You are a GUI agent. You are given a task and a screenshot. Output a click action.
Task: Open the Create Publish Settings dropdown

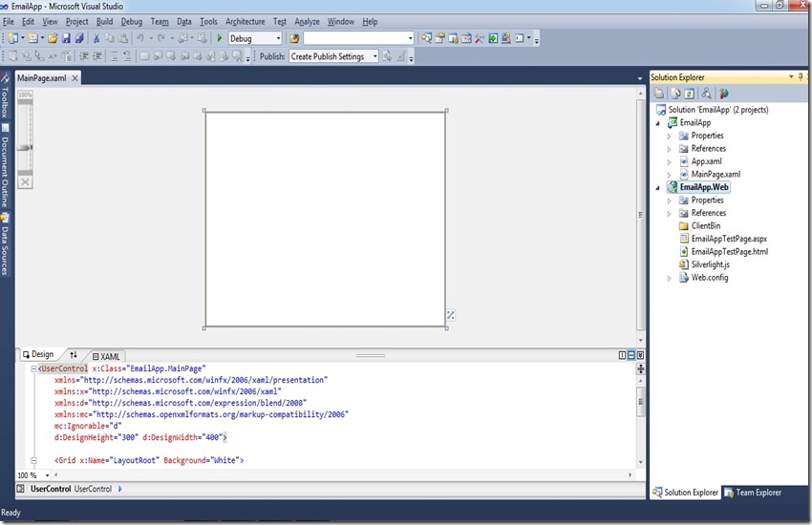point(374,56)
